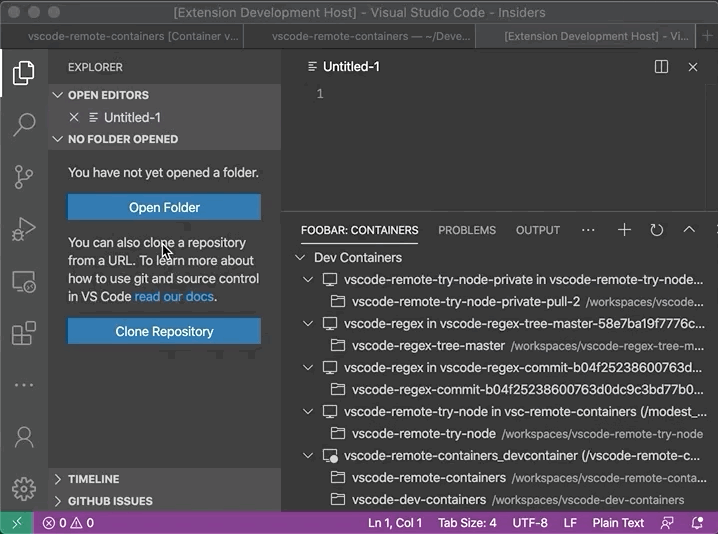Collapse vscode-remote-containers_devcontainer node

[x=308, y=455]
